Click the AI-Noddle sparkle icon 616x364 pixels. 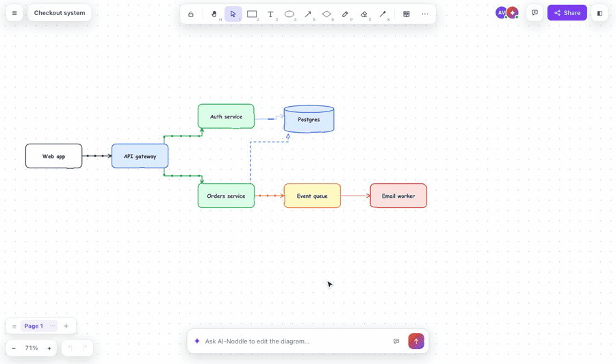(197, 341)
